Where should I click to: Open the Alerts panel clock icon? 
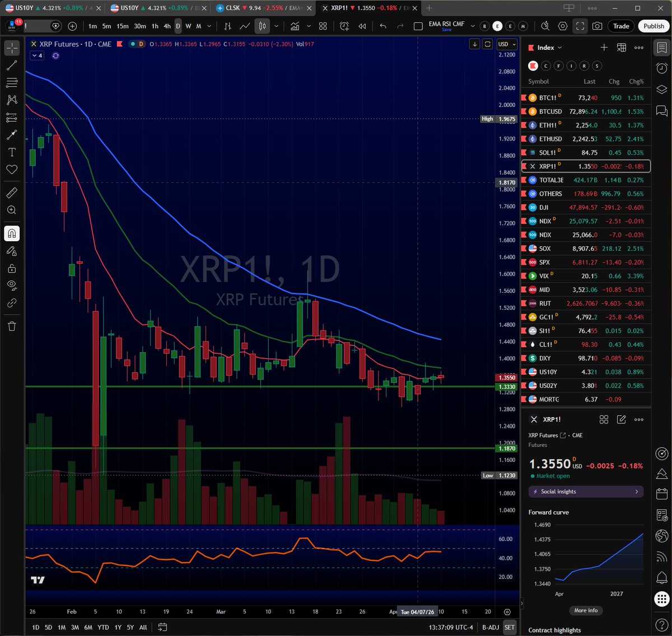click(x=661, y=68)
